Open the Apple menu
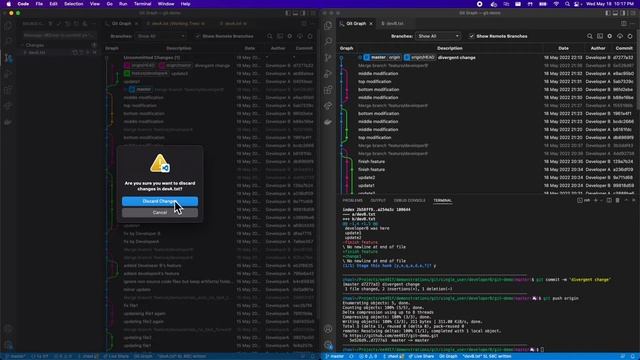Viewport: 640px width, 360px height. point(9,4)
